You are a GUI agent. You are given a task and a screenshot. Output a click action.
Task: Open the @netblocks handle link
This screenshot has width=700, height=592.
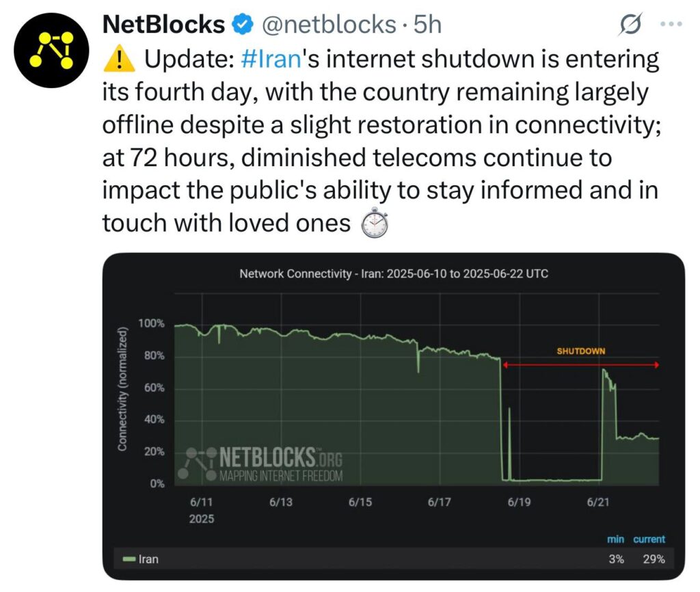pyautogui.click(x=329, y=25)
